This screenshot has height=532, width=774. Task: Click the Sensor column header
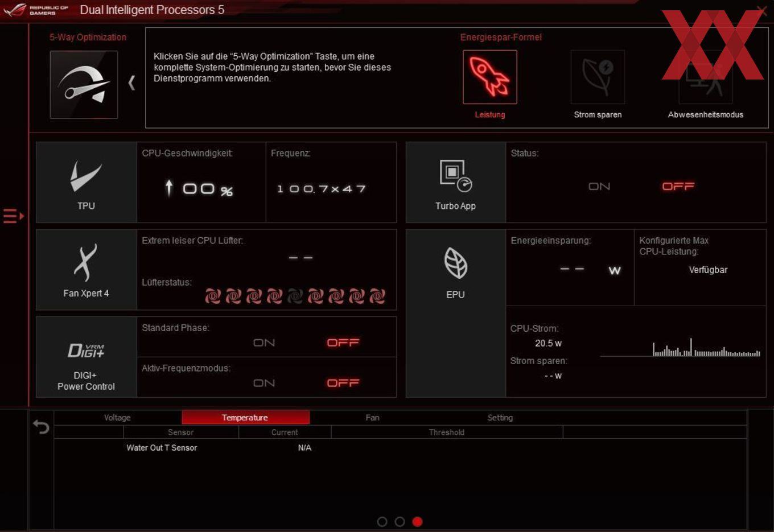[x=181, y=432]
